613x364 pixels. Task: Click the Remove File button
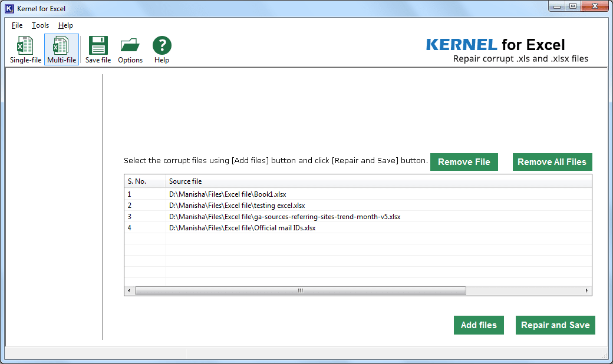[x=464, y=162]
